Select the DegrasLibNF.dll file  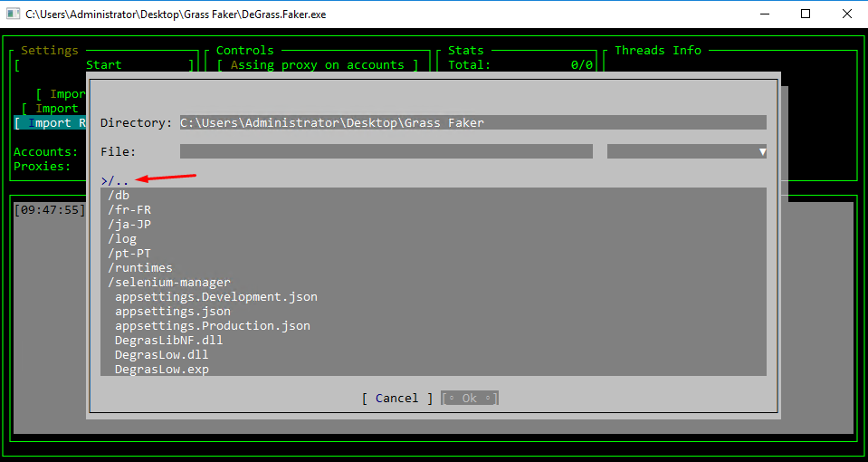coord(169,341)
